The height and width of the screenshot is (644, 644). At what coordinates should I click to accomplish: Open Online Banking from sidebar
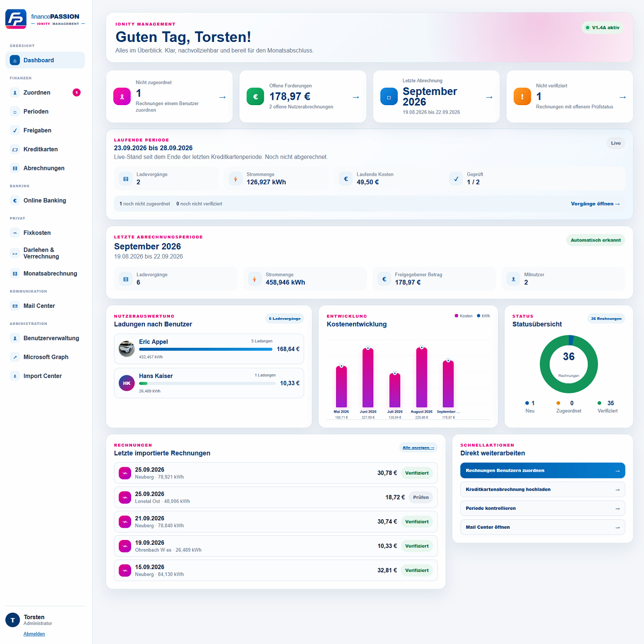(45, 201)
